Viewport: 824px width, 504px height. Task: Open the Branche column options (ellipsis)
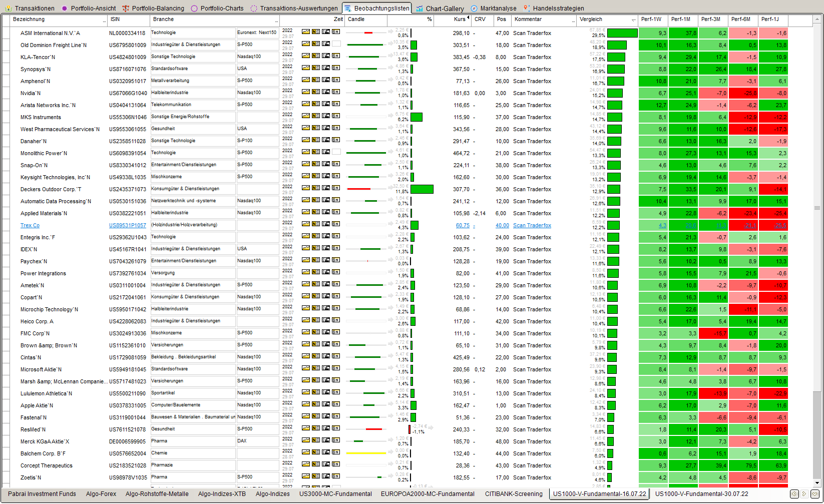pos(276,21)
